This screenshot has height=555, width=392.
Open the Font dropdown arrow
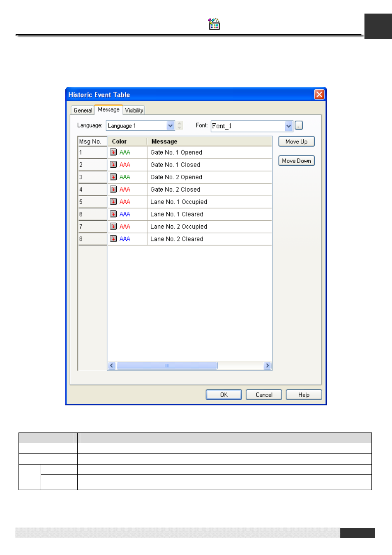(x=288, y=126)
